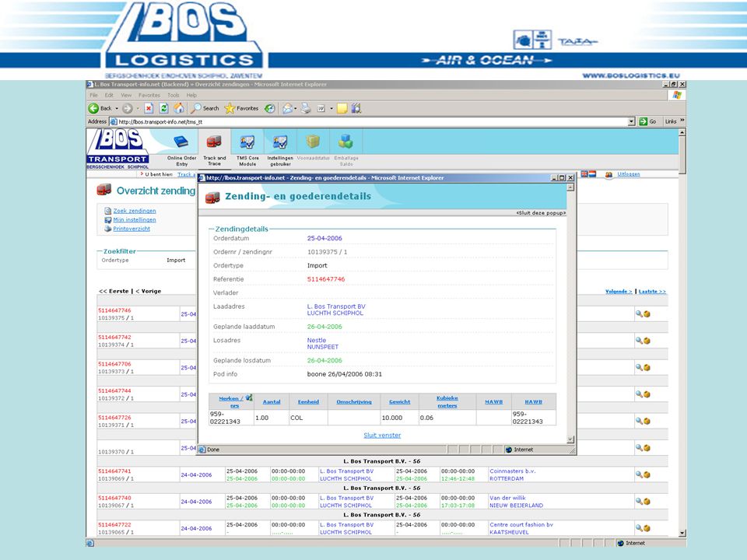Expand the address bar dropdown arrow

point(632,122)
